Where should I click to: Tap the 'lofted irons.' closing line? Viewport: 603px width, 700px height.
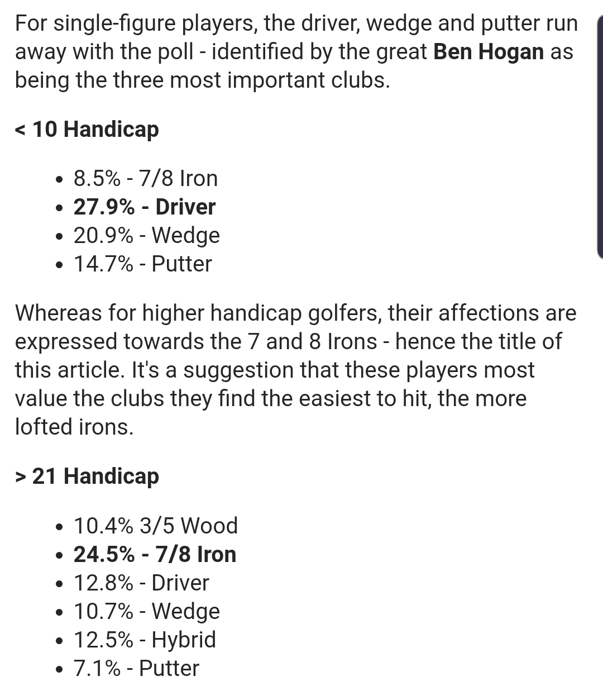(74, 427)
